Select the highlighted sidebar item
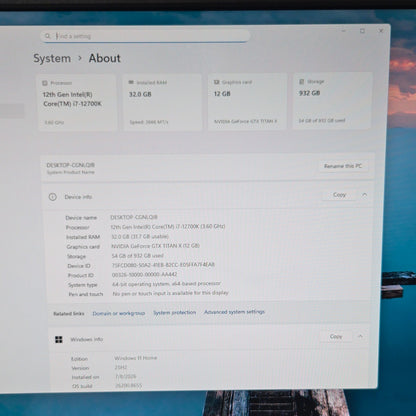 click(12, 111)
